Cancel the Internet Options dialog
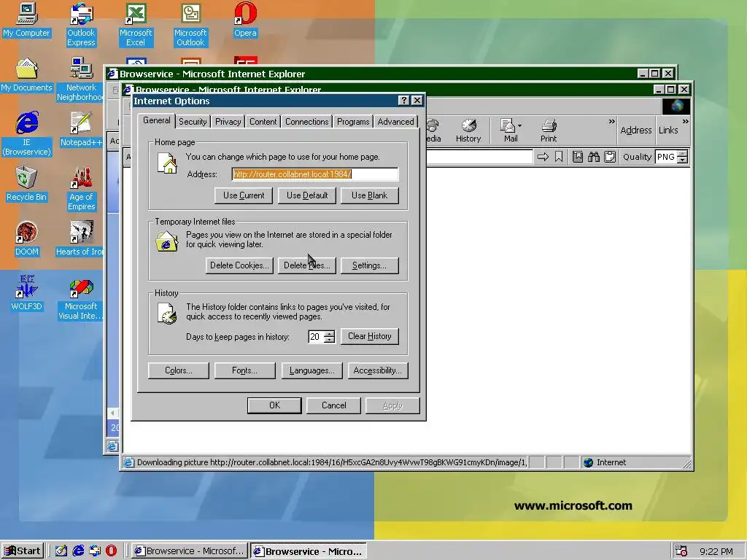This screenshot has width=747, height=560. 333,405
